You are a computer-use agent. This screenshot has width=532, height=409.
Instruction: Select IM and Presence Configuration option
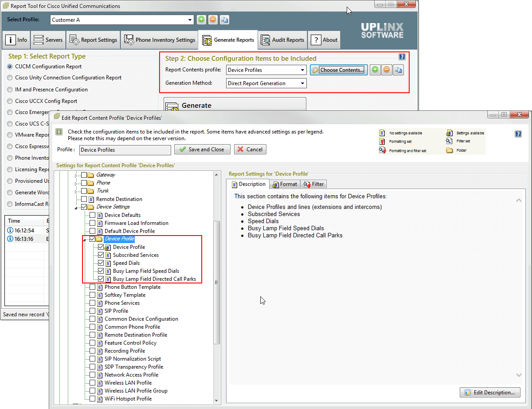click(10, 90)
